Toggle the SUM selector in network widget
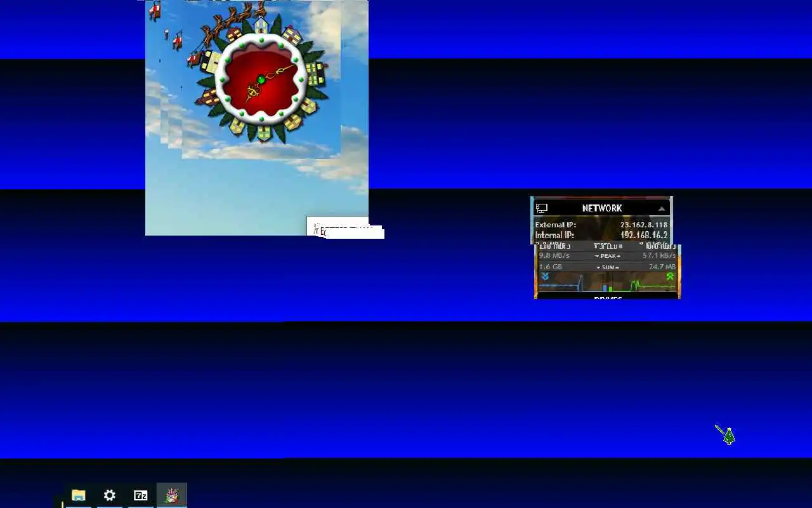 click(x=608, y=267)
